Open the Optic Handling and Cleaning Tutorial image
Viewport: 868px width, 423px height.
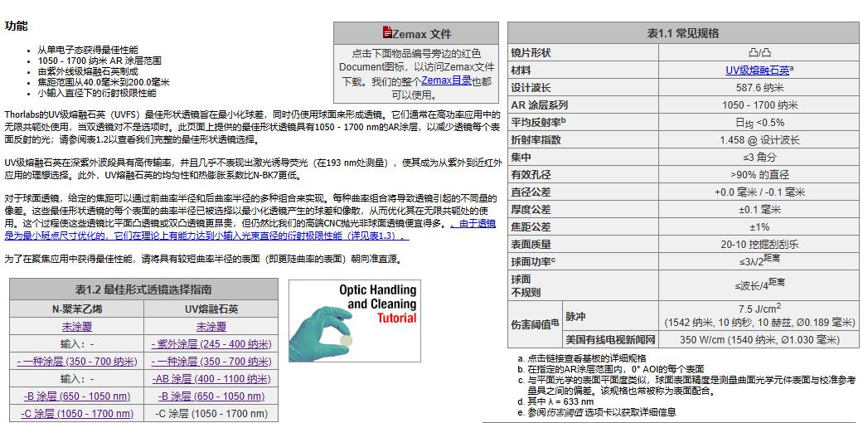click(354, 321)
